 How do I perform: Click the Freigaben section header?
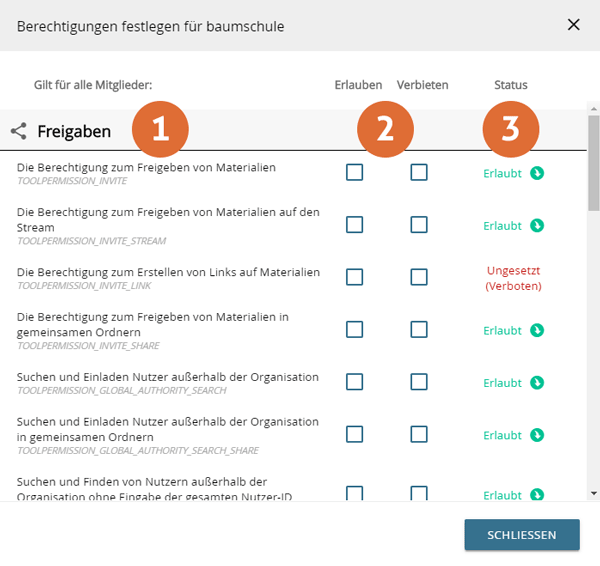(74, 131)
